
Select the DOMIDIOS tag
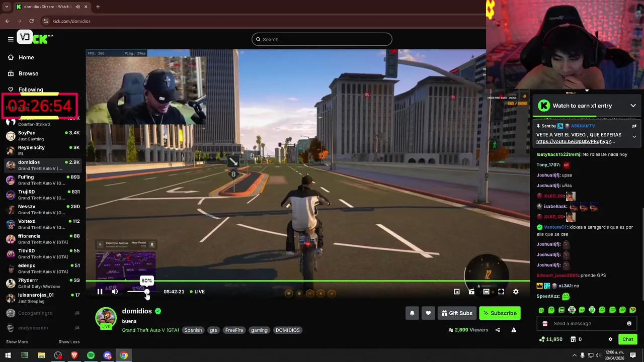coord(287,330)
